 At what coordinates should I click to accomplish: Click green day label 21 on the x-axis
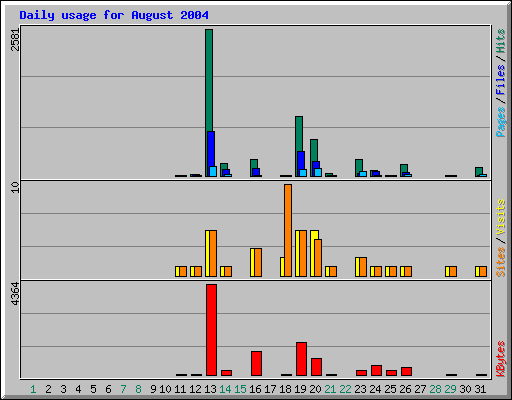coord(330,389)
